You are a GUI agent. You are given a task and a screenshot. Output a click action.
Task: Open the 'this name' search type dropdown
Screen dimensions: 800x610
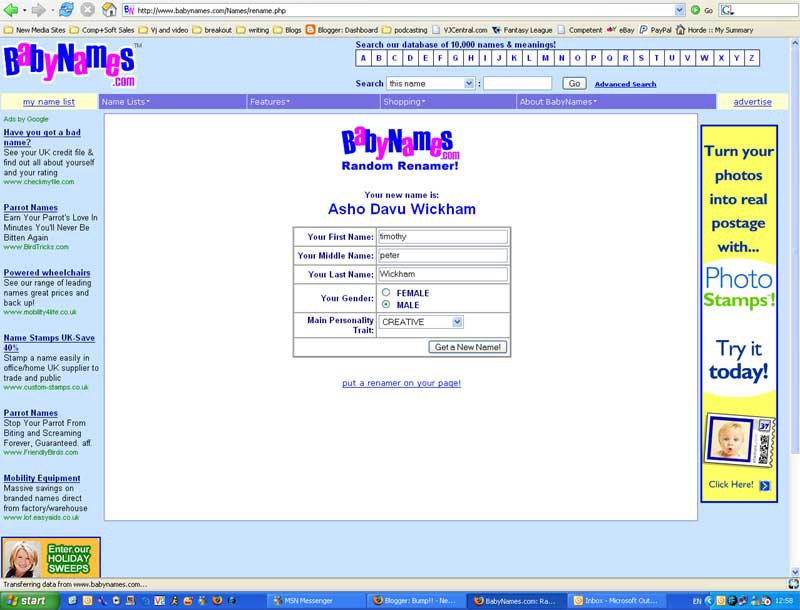click(x=431, y=83)
